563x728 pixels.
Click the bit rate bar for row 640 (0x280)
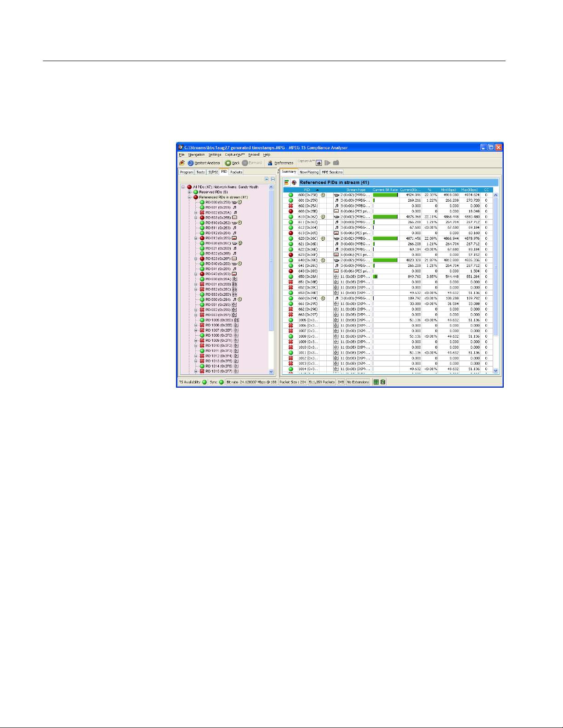point(385,260)
